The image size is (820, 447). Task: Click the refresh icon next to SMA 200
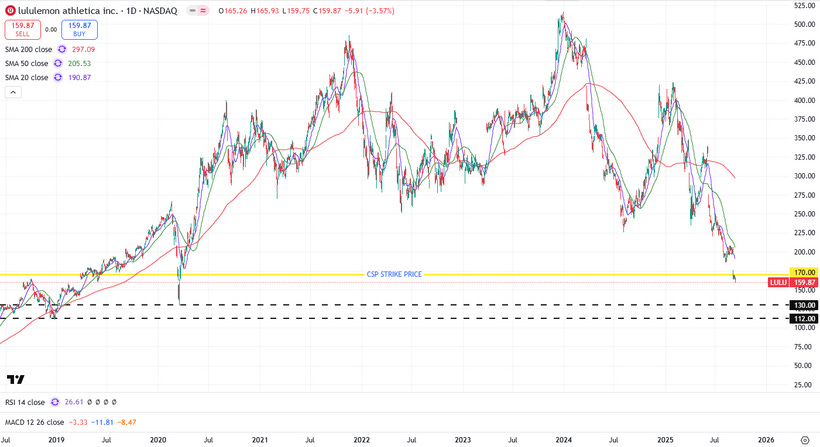[62, 49]
